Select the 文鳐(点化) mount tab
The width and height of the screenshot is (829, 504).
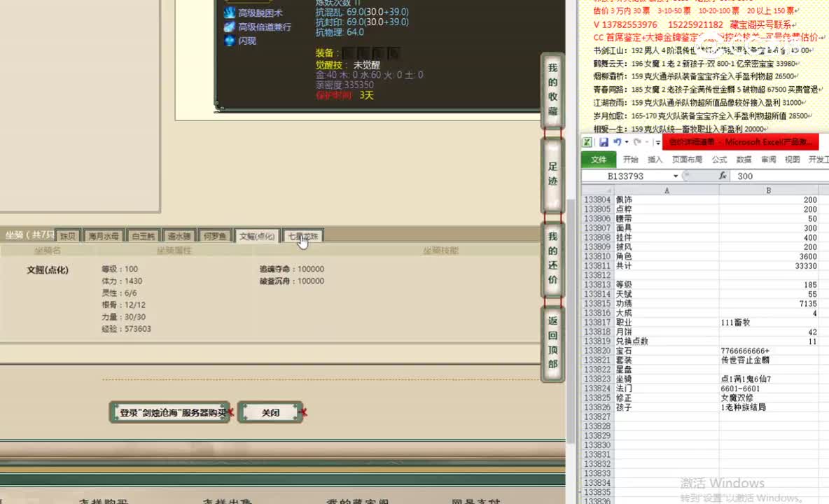point(256,236)
